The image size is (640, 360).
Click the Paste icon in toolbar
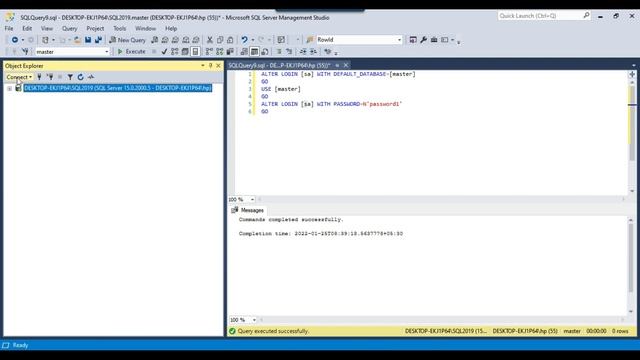click(x=230, y=40)
